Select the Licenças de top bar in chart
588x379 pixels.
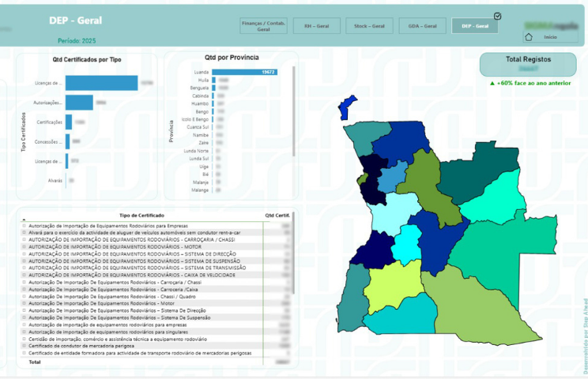coord(101,83)
